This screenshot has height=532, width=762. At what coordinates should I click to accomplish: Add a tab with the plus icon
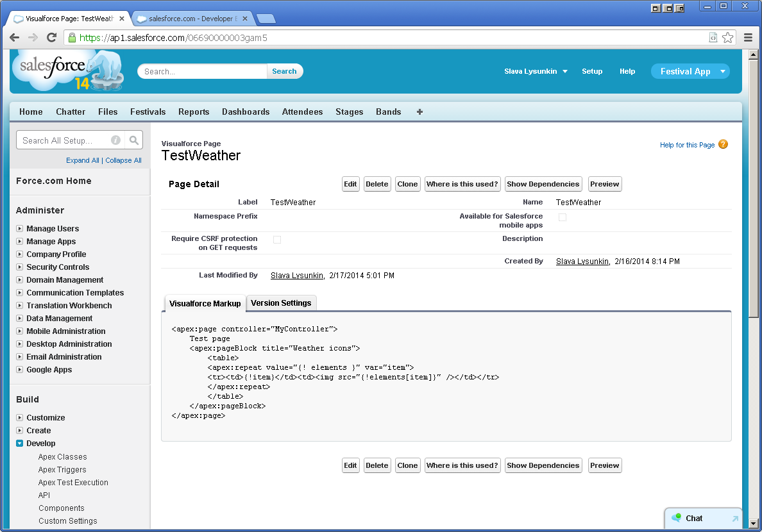[419, 112]
